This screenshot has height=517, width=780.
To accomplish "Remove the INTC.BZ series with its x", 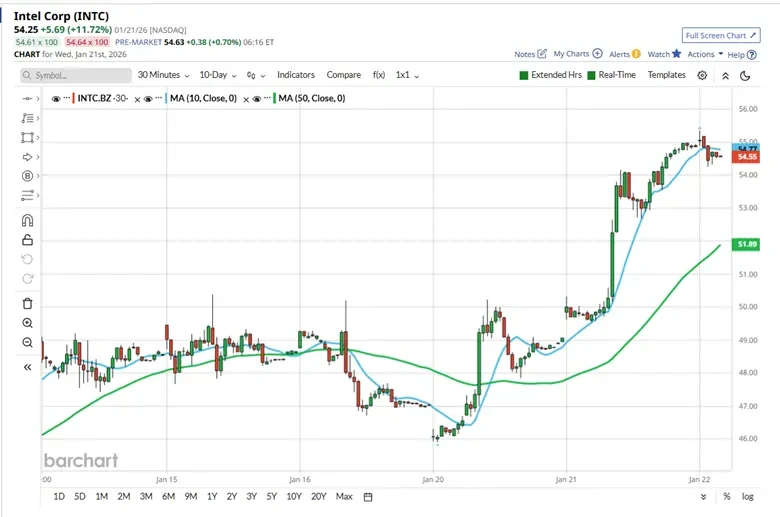I will tap(137, 100).
